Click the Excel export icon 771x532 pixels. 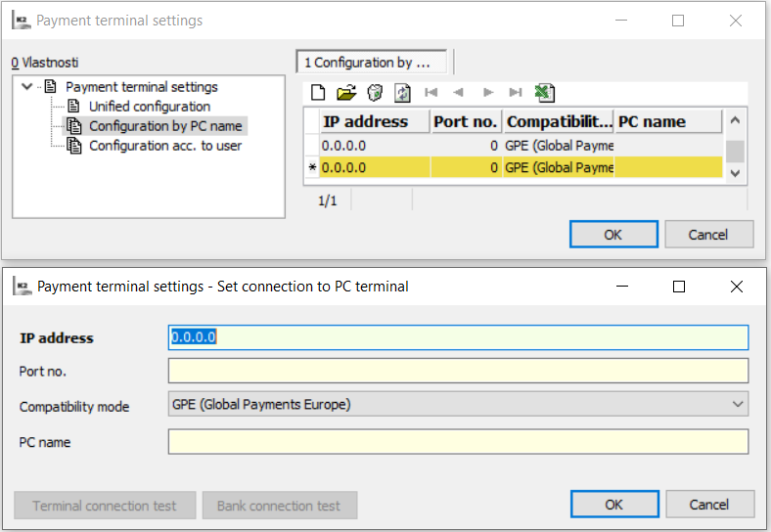click(x=545, y=93)
